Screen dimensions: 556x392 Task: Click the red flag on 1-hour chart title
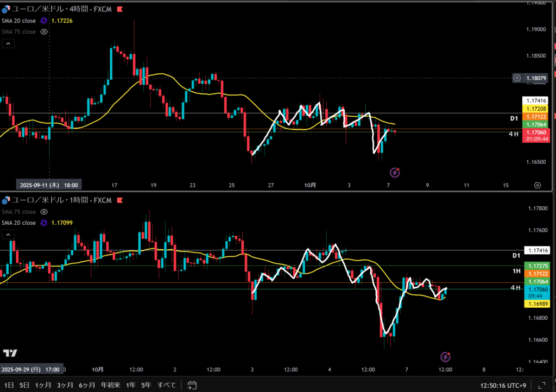(x=119, y=200)
